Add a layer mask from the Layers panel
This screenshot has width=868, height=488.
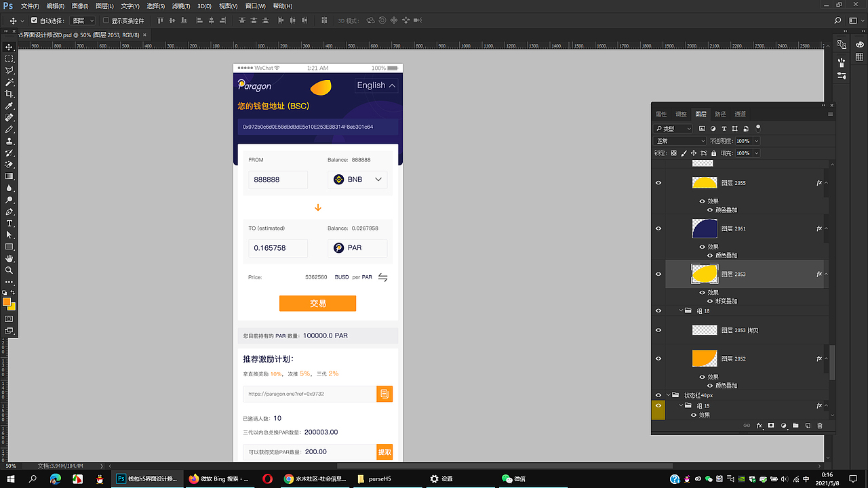point(771,426)
